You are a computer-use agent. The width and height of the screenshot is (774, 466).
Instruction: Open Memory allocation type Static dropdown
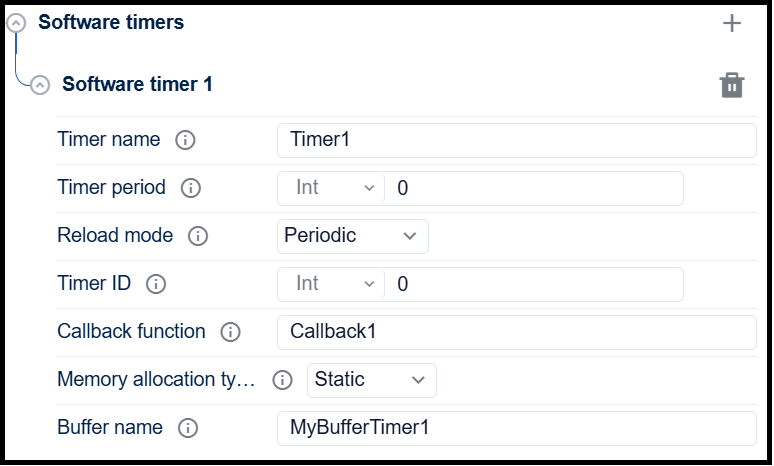[x=371, y=380]
